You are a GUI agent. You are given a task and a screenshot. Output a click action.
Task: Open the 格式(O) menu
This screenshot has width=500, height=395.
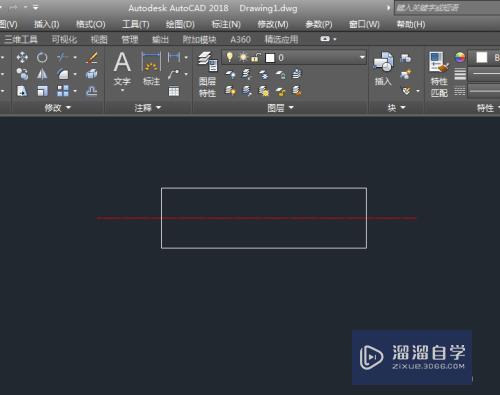point(90,24)
